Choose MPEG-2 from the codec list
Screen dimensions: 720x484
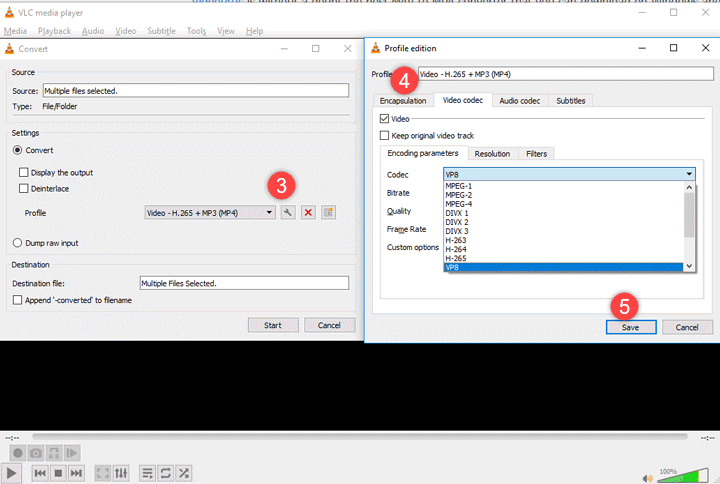(563, 195)
